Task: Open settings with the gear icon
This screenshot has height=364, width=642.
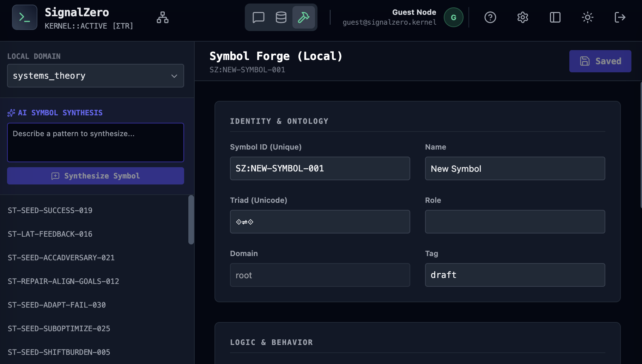Action: click(522, 17)
